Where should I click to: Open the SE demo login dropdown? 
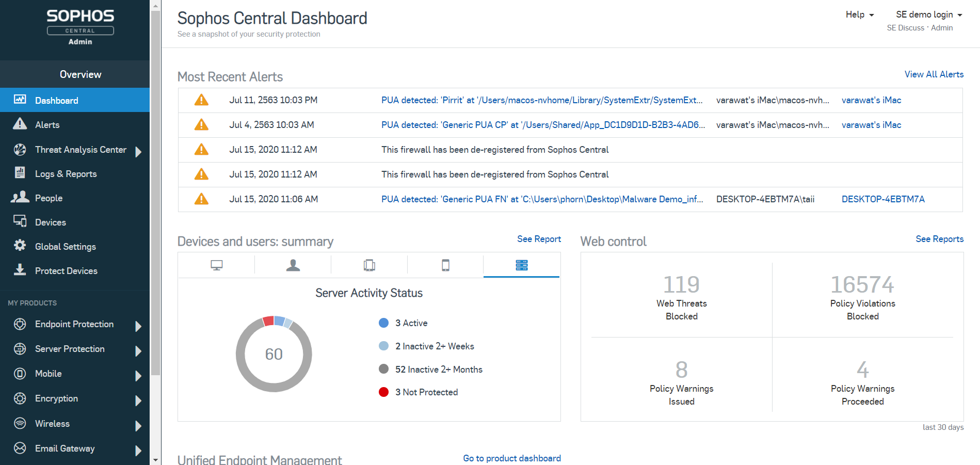pos(928,14)
